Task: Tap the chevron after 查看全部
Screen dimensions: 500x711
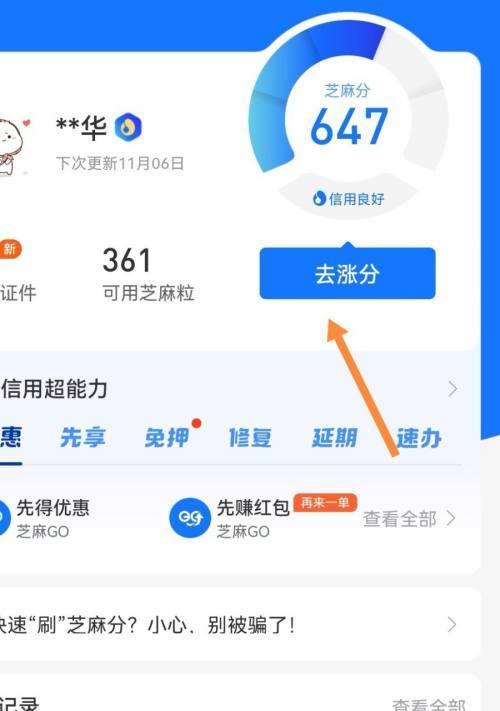Action: tap(451, 518)
